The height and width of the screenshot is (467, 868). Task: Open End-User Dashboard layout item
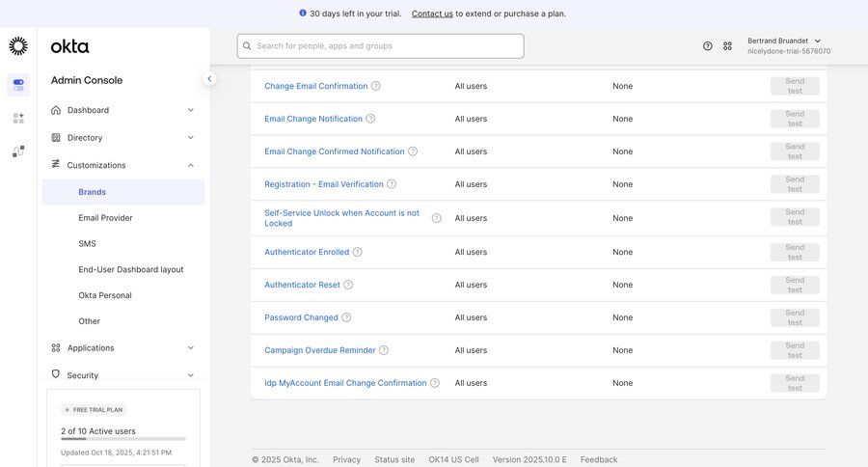(x=130, y=270)
